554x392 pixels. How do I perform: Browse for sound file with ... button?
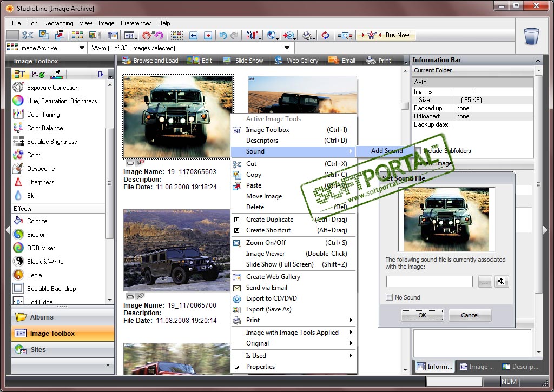(485, 282)
